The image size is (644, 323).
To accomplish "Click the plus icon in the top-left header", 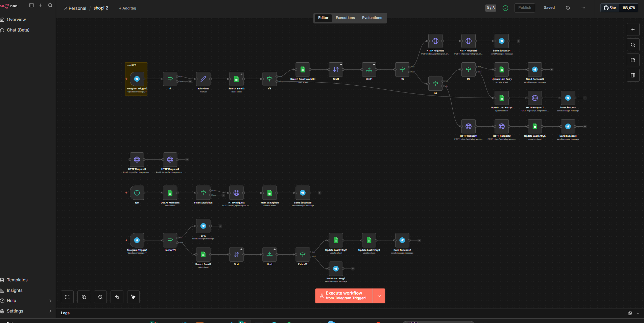I will (x=41, y=5).
